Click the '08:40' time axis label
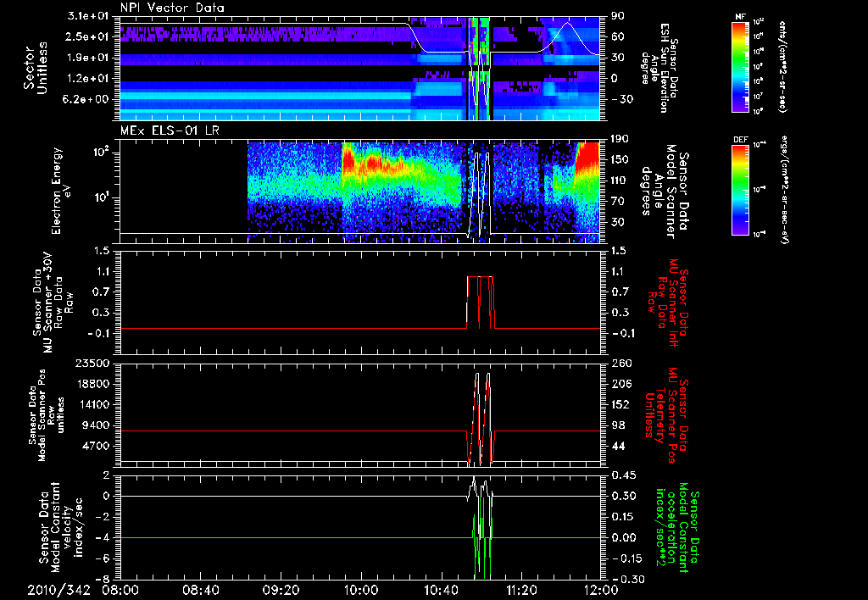This screenshot has width=868, height=600. [x=201, y=591]
